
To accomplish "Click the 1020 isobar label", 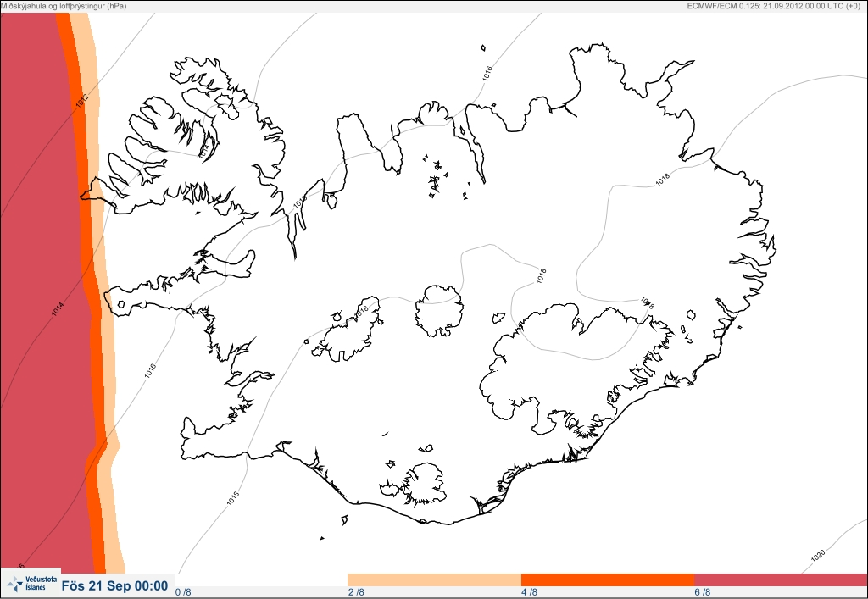I will pyautogui.click(x=818, y=556).
